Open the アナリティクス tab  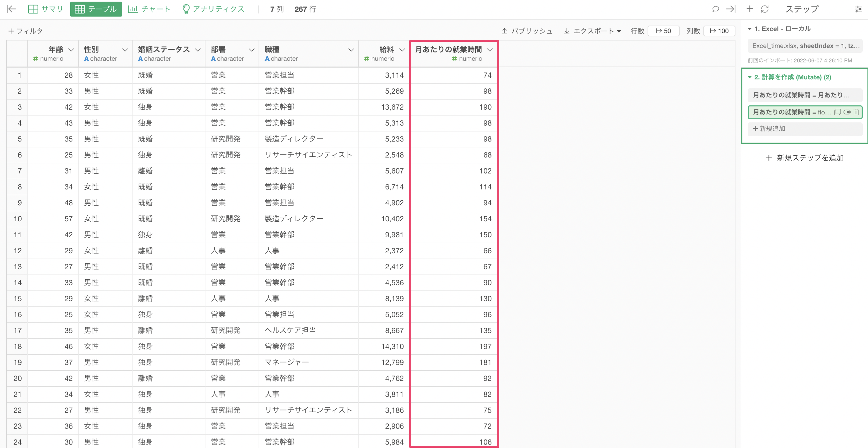tap(213, 9)
